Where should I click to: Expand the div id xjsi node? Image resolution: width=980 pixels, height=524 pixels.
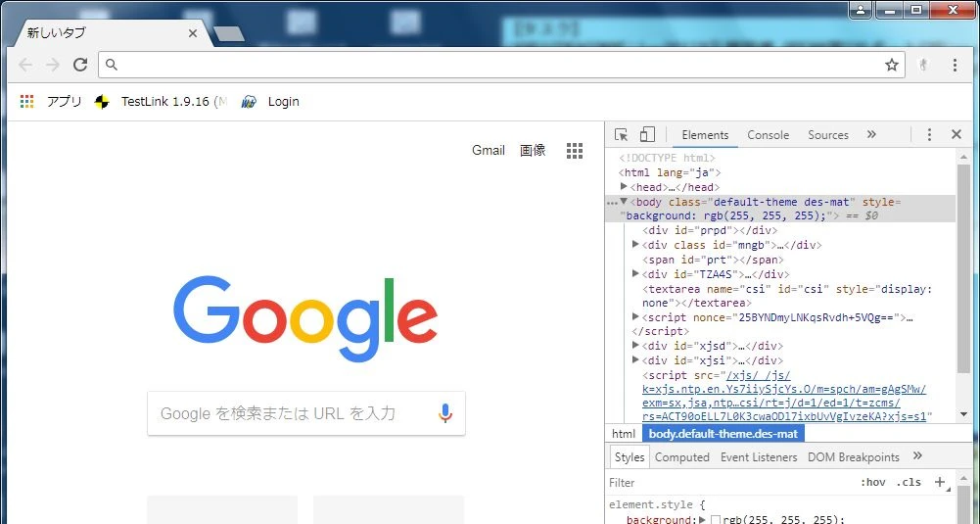[x=635, y=360]
